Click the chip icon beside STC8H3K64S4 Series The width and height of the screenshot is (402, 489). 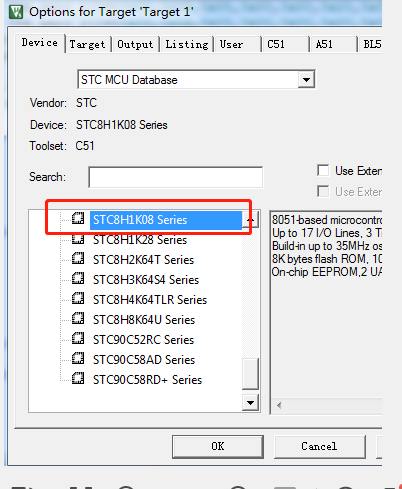(78, 278)
